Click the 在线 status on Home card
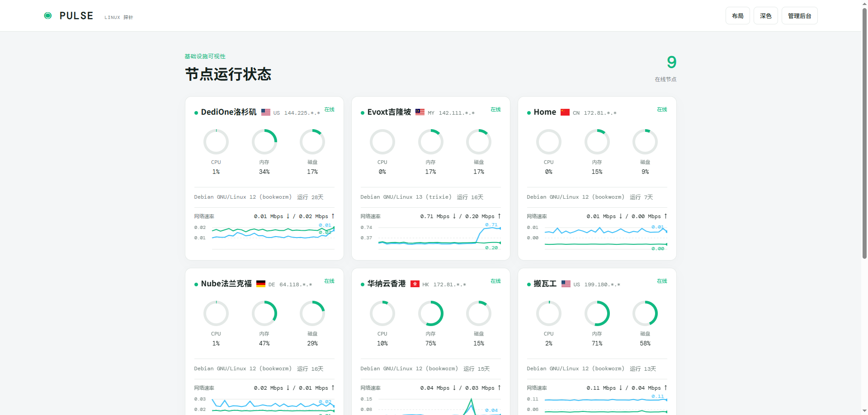Screen dimensions: 868x415 (x=662, y=110)
